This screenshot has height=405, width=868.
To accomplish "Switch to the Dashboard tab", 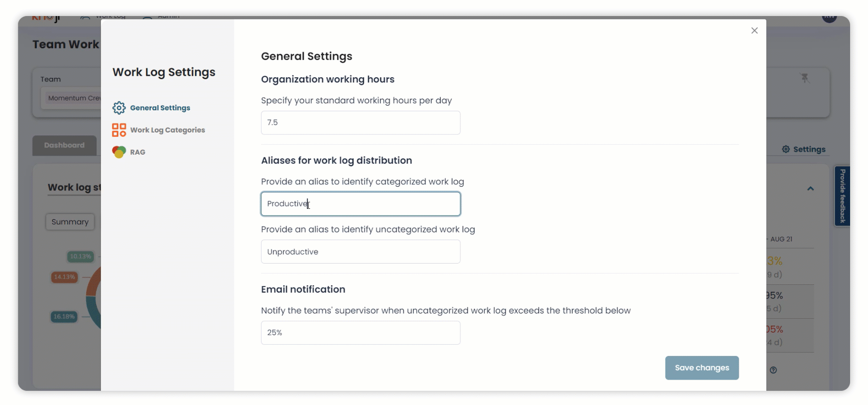I will (65, 145).
